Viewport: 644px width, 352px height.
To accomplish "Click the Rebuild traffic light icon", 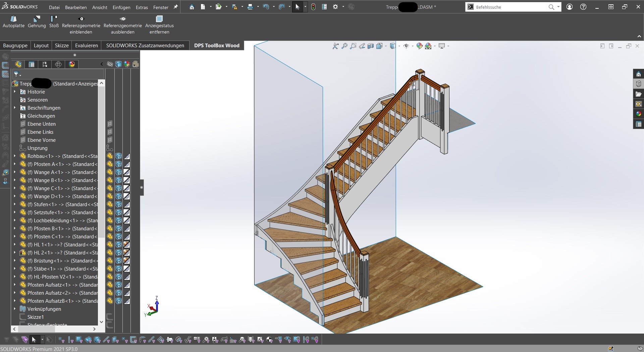I will (x=313, y=7).
